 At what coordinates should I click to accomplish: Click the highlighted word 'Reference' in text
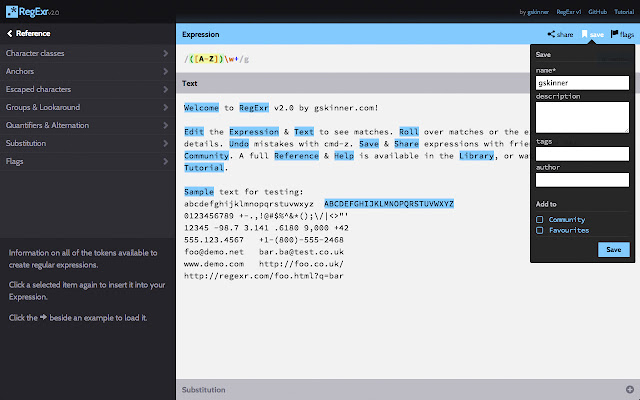pos(296,156)
